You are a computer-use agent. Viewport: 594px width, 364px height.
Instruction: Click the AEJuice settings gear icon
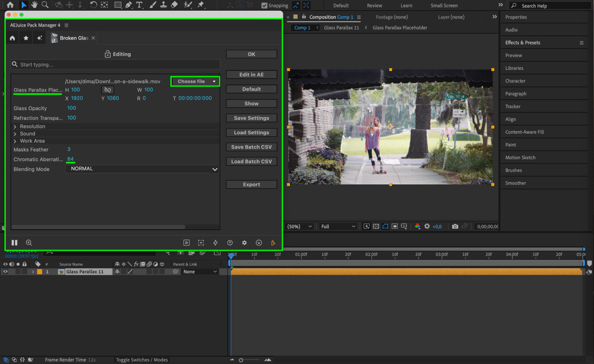coord(244,243)
